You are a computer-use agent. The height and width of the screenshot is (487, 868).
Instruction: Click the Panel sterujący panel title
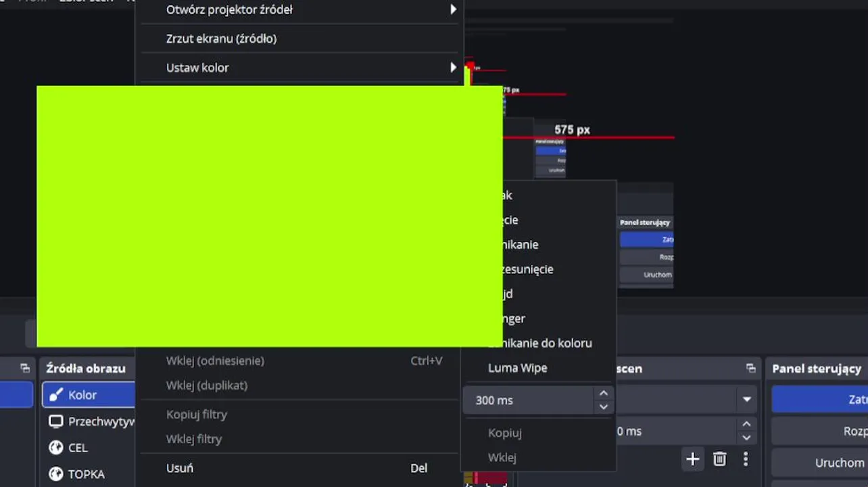coord(817,369)
